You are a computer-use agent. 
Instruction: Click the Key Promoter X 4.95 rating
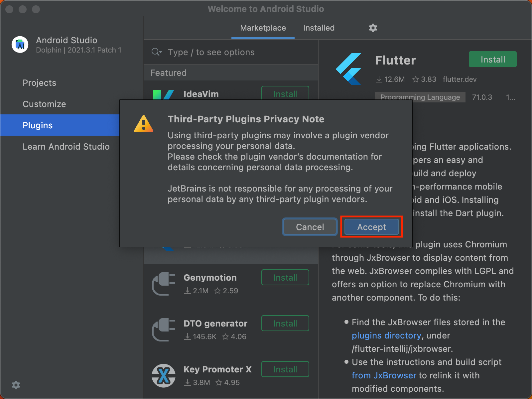(228, 382)
